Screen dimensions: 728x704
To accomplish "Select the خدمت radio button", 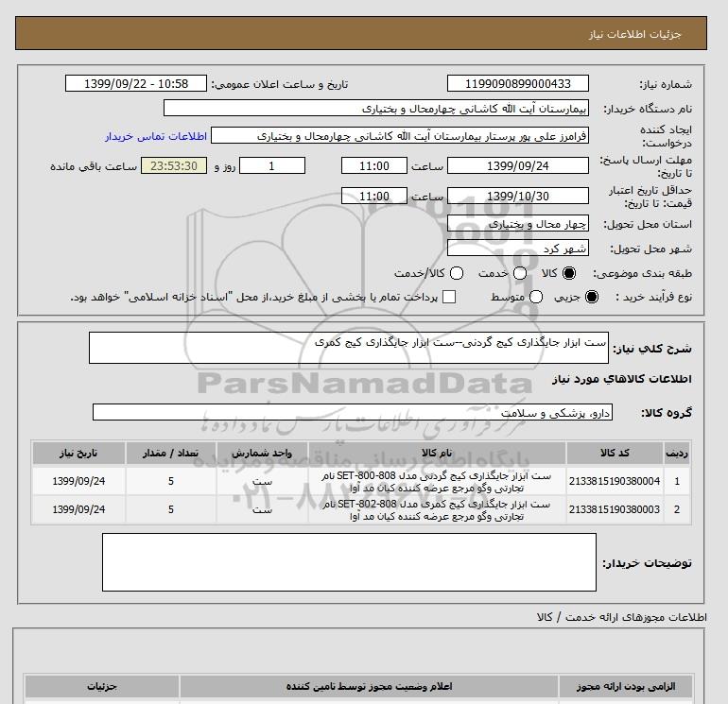I will point(520,273).
